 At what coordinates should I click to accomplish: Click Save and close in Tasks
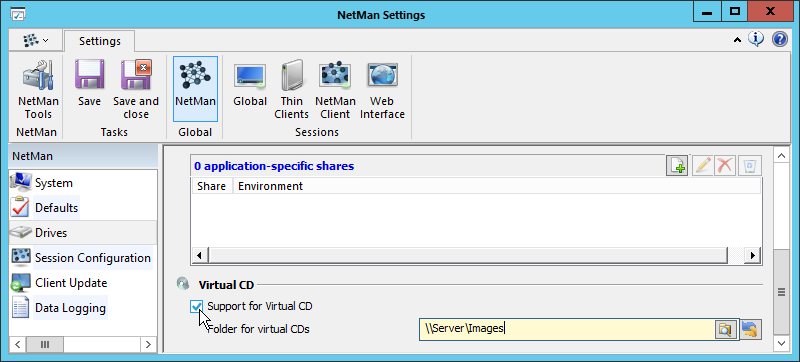pyautogui.click(x=136, y=90)
